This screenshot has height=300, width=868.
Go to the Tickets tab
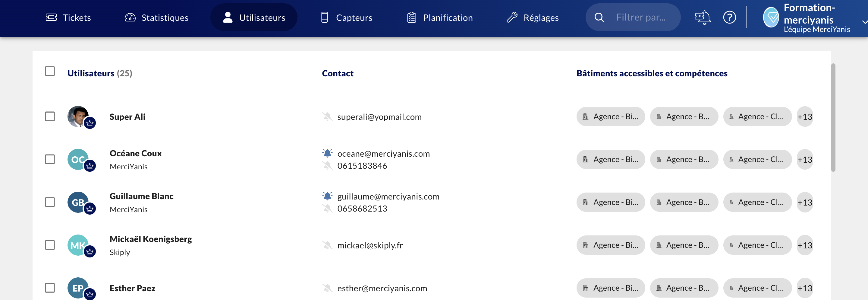[68, 18]
